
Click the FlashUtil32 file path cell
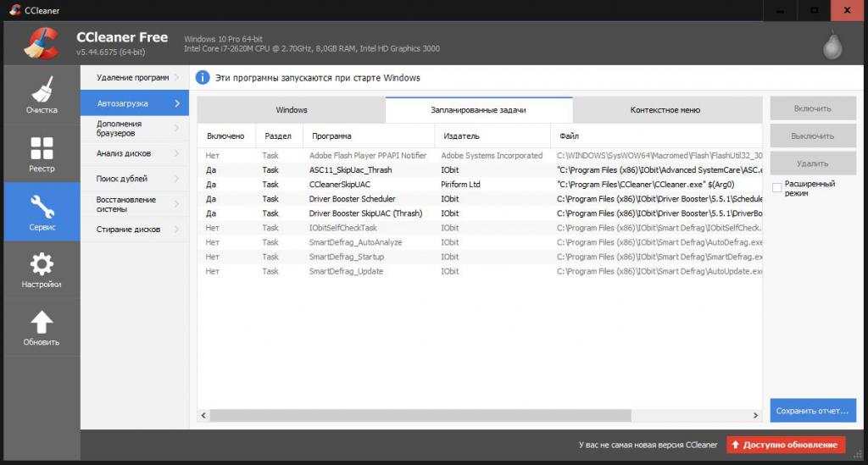tap(659, 155)
